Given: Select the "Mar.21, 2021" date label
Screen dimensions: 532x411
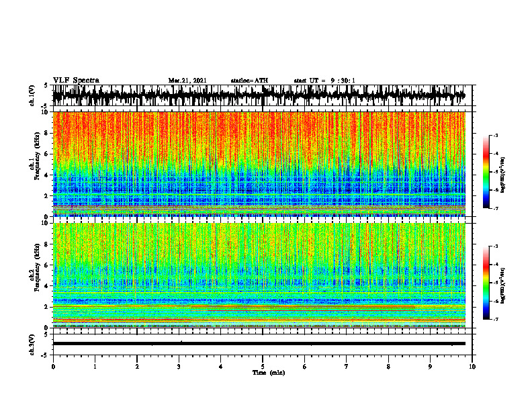Looking at the screenshot, I should pos(187,81).
